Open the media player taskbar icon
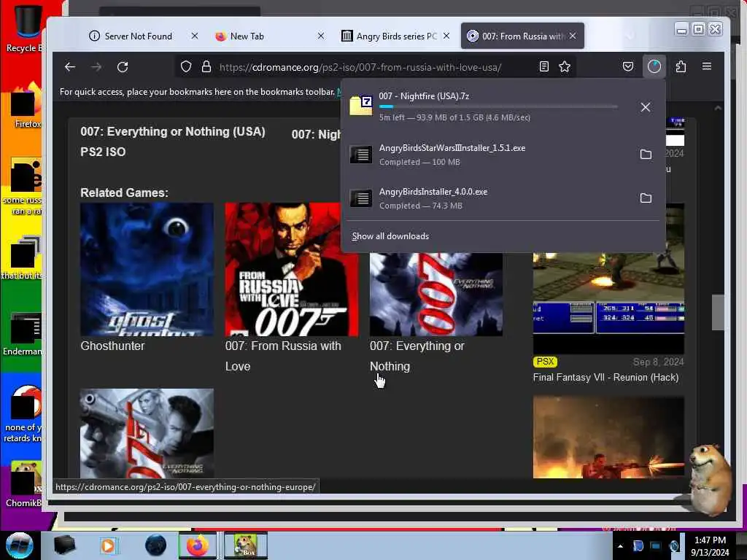Viewport: 747px width, 560px height. (x=108, y=545)
